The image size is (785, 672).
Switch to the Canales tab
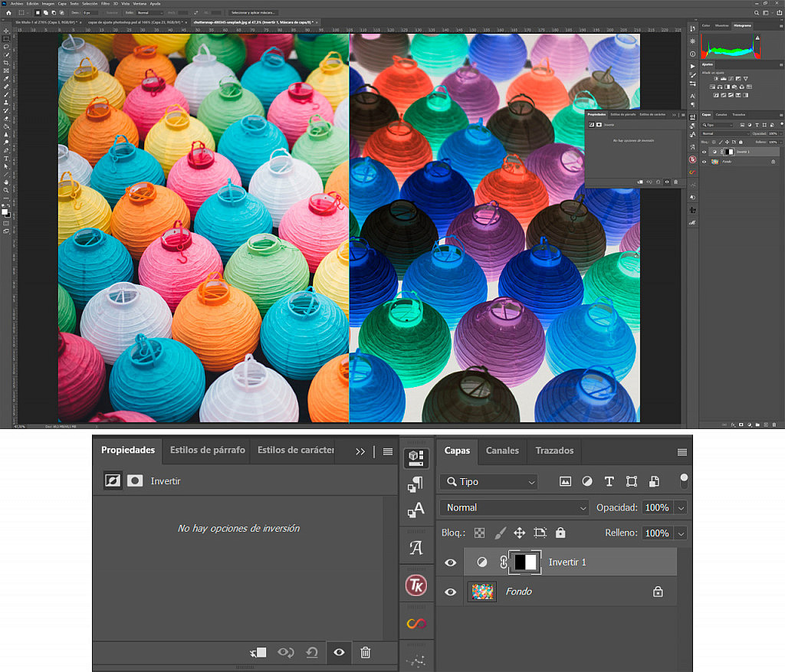[502, 451]
